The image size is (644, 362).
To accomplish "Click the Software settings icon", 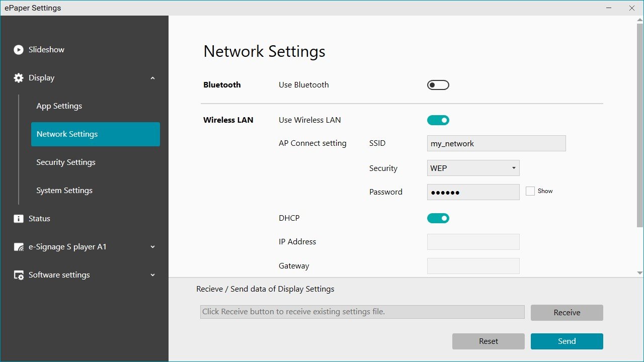I will [18, 275].
